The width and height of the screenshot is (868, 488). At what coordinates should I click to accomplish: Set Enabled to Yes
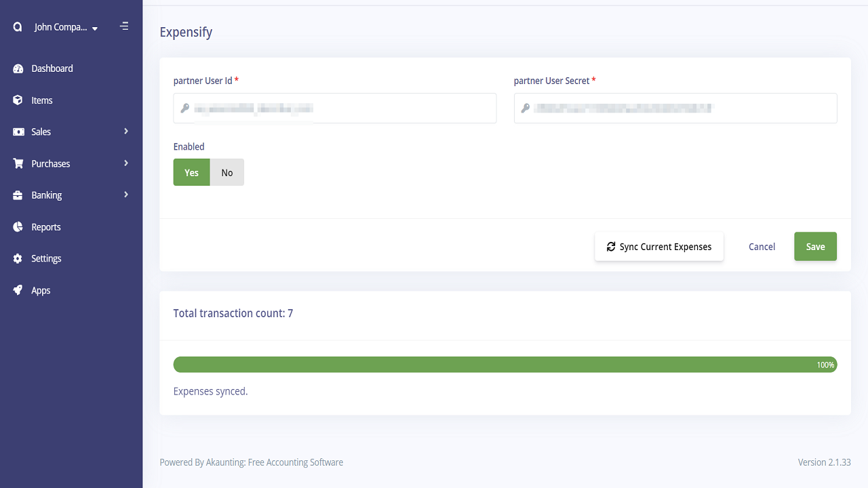coord(192,172)
